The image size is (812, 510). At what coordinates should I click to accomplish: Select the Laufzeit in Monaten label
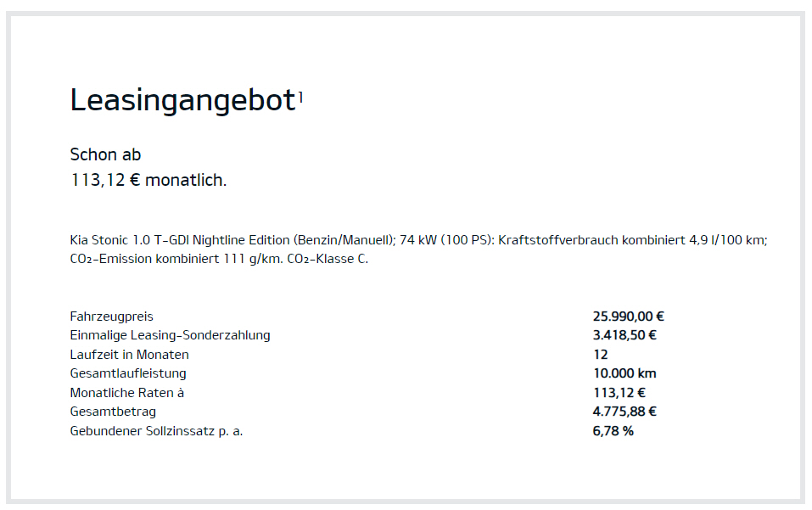pos(129,355)
